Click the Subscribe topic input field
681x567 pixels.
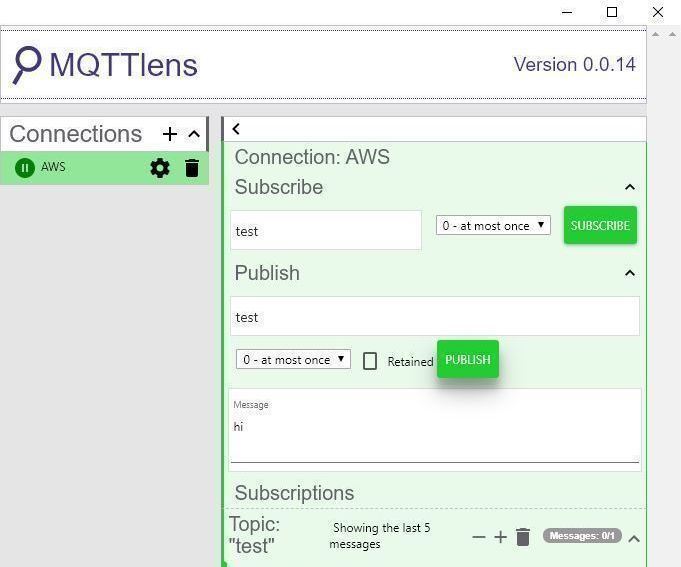pos(326,231)
